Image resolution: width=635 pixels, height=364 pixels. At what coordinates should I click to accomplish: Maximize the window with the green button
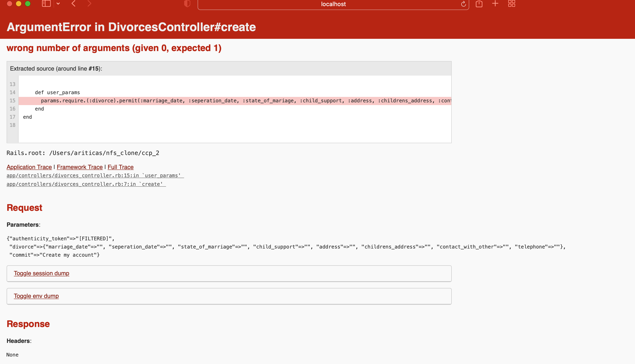pyautogui.click(x=28, y=3)
